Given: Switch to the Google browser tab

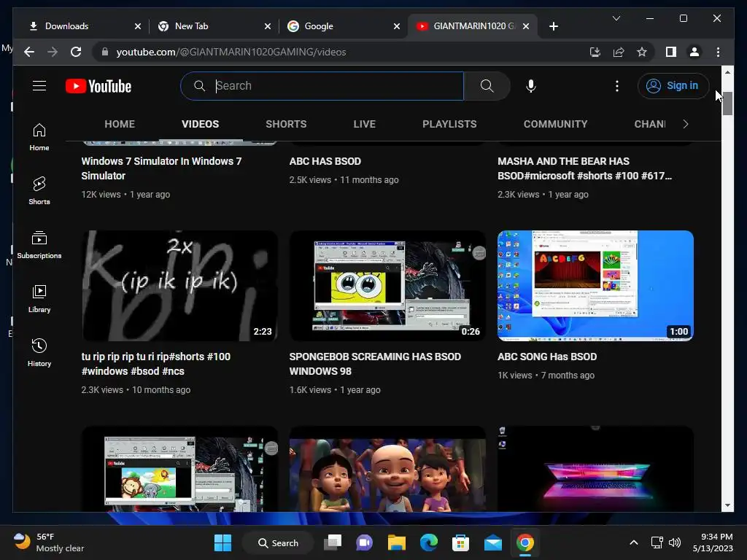Looking at the screenshot, I should 343,26.
